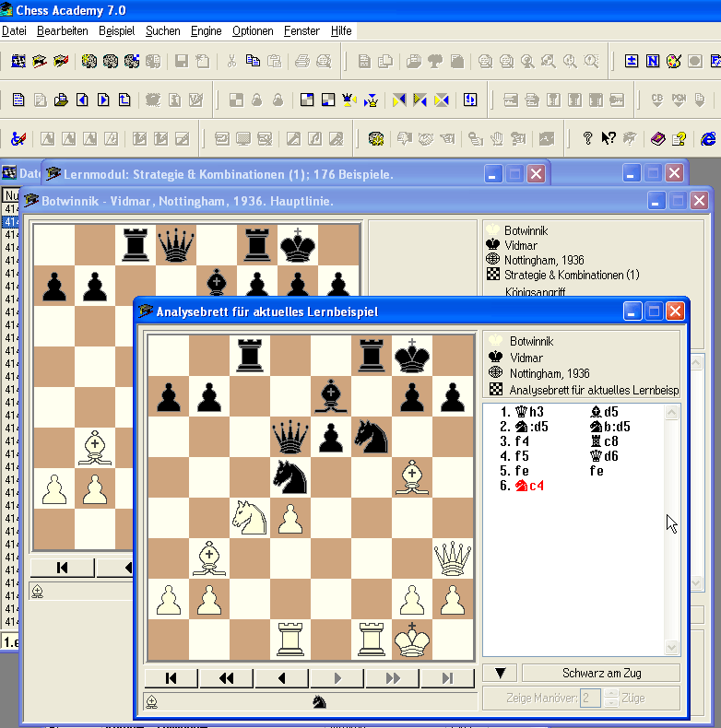Click the Zeige Manöver number field
The image size is (721, 728).
[x=590, y=698]
